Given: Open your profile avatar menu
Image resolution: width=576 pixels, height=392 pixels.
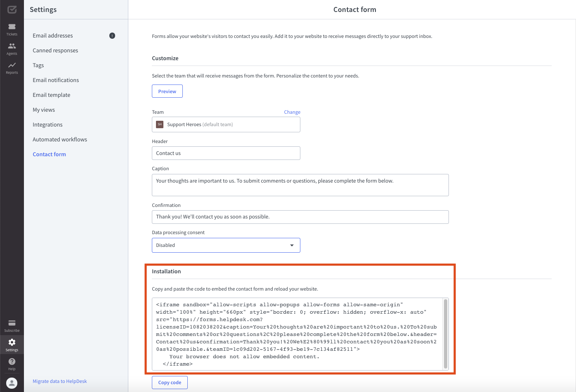Looking at the screenshot, I should [12, 383].
